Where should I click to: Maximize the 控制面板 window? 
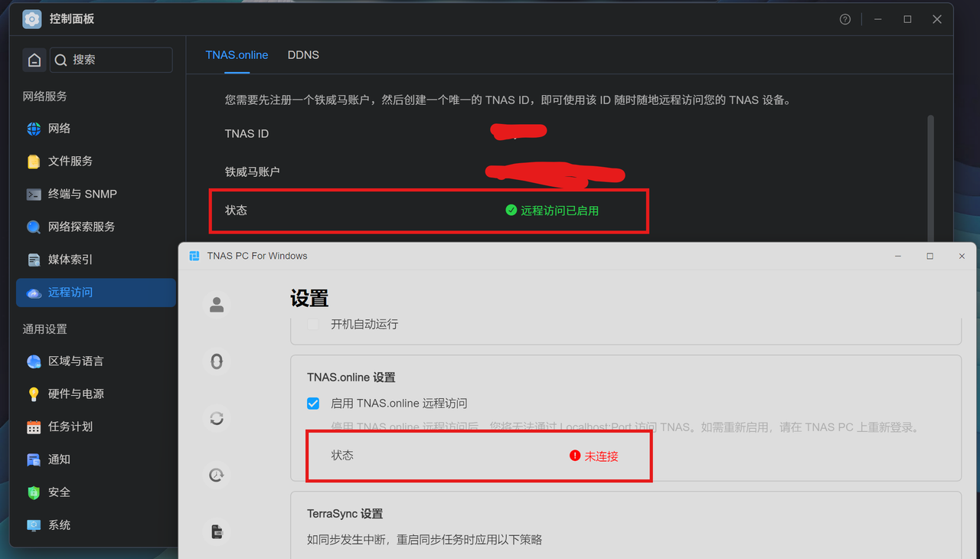(907, 20)
